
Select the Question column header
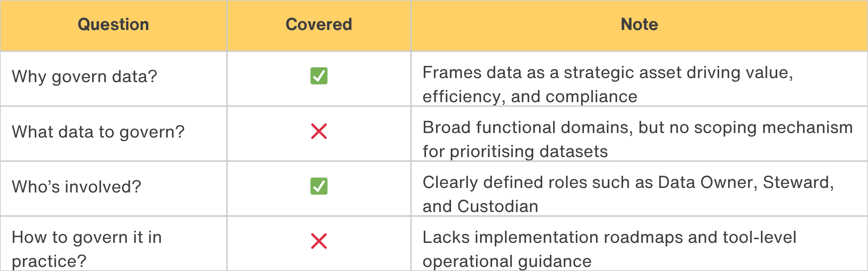pos(113,25)
